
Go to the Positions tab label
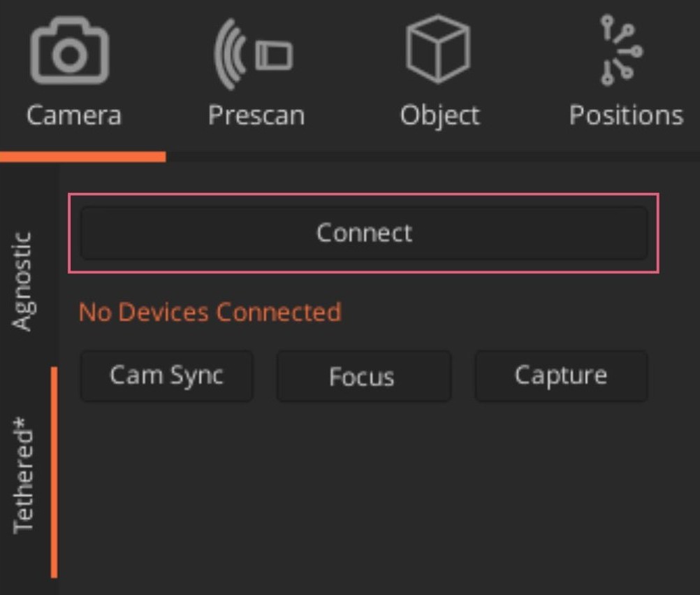[626, 115]
